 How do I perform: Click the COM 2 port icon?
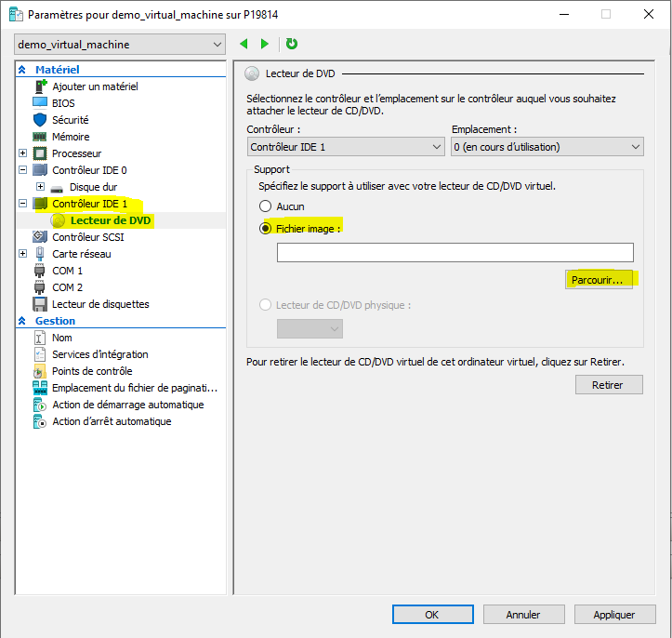coord(39,287)
